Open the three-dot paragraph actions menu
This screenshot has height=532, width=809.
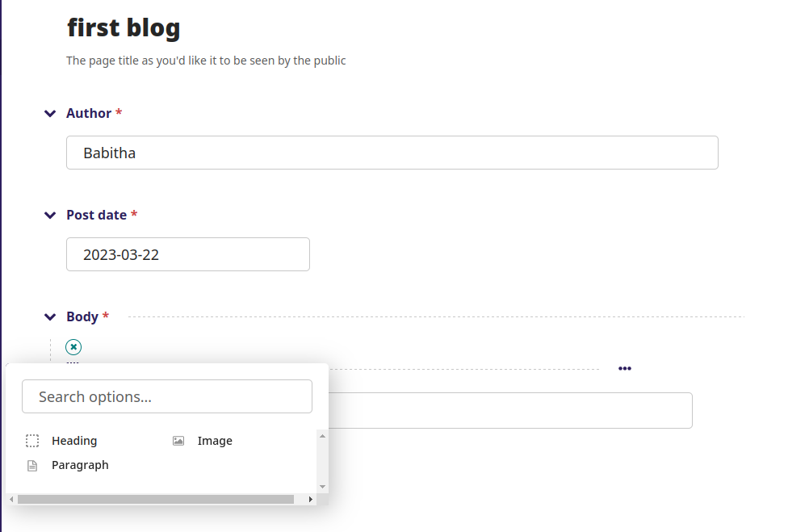tap(624, 368)
